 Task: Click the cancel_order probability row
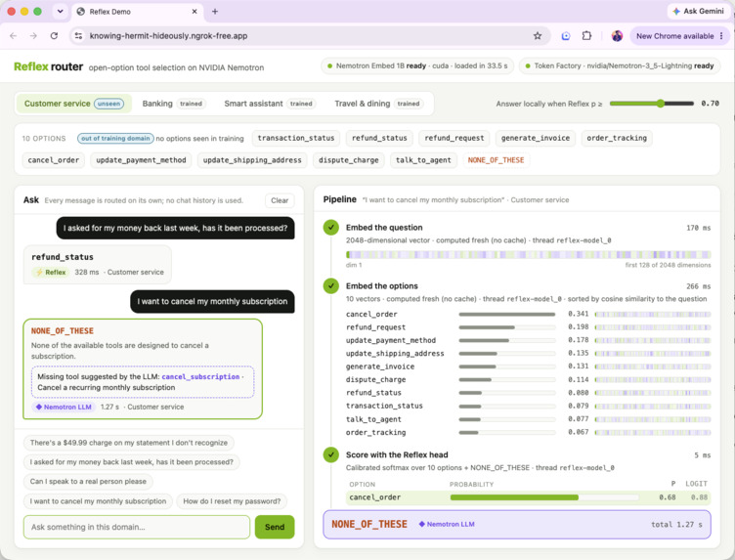[528, 497]
